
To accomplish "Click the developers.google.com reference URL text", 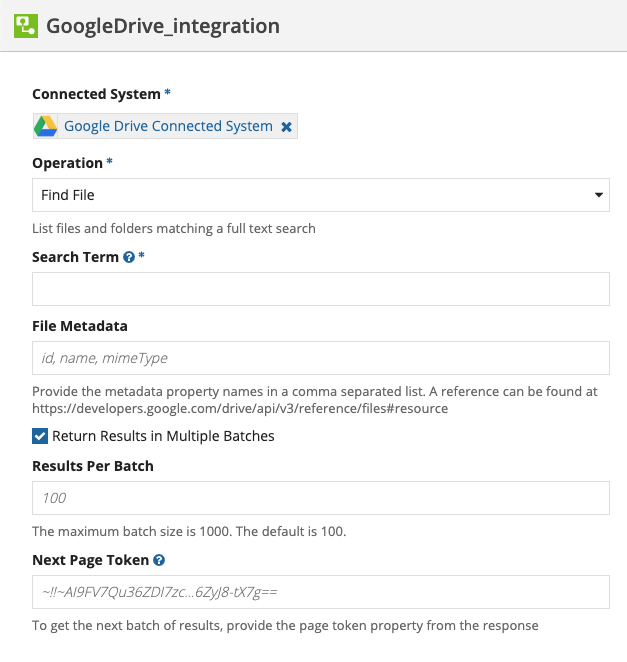I will 240,409.
